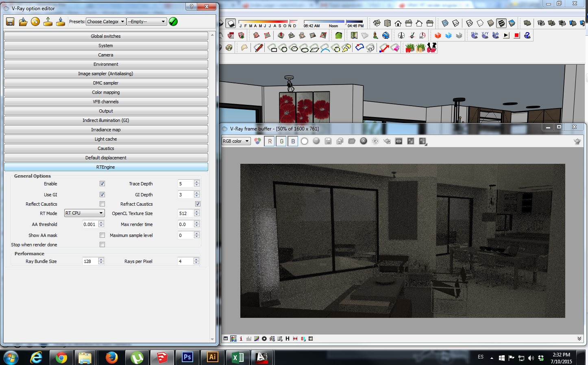Expand the Color mapping rollout
Viewport: 588px width, 365px height.
click(106, 92)
